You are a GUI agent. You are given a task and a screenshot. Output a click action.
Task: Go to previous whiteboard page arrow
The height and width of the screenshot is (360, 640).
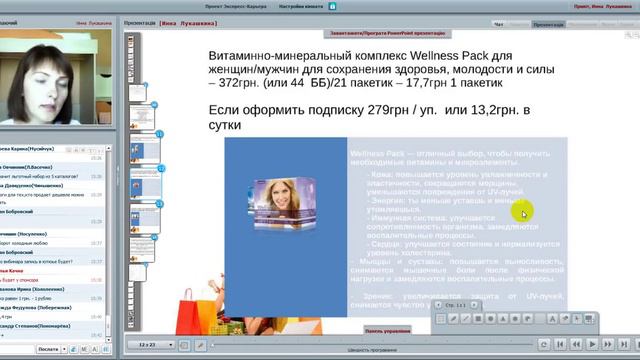pos(438,305)
